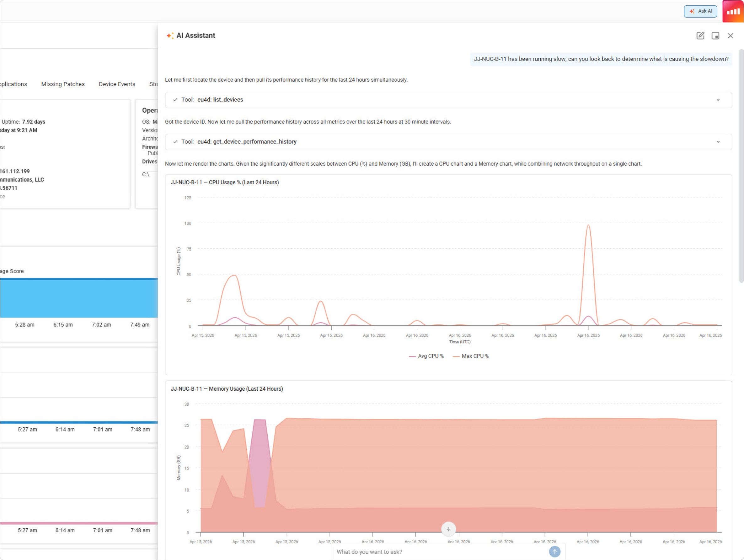Open the Missing Patches tab

point(63,84)
